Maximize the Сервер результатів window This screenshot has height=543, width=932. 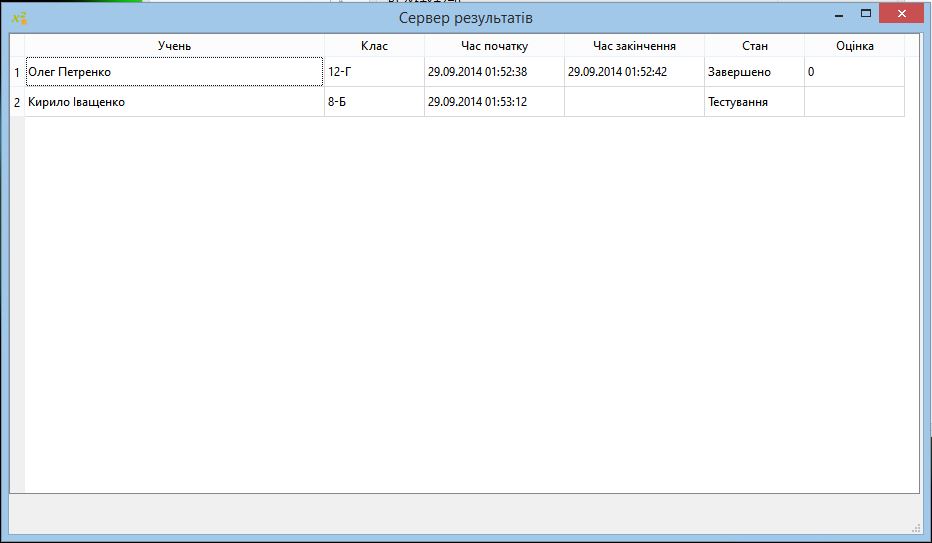coord(865,14)
